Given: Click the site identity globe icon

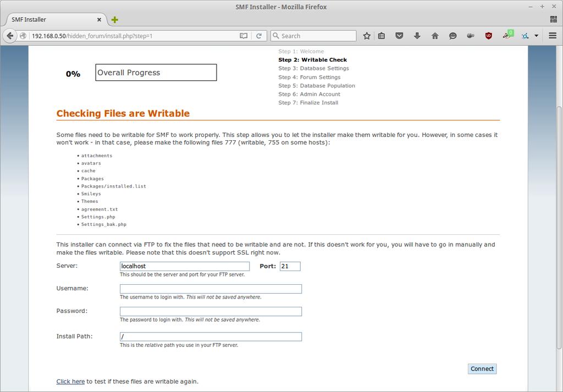Looking at the screenshot, I should [x=23, y=36].
